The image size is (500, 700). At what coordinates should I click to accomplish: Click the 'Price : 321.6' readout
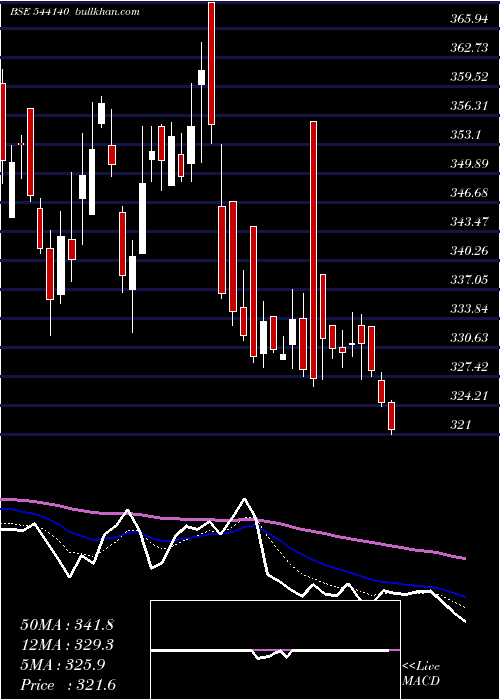coord(68,685)
